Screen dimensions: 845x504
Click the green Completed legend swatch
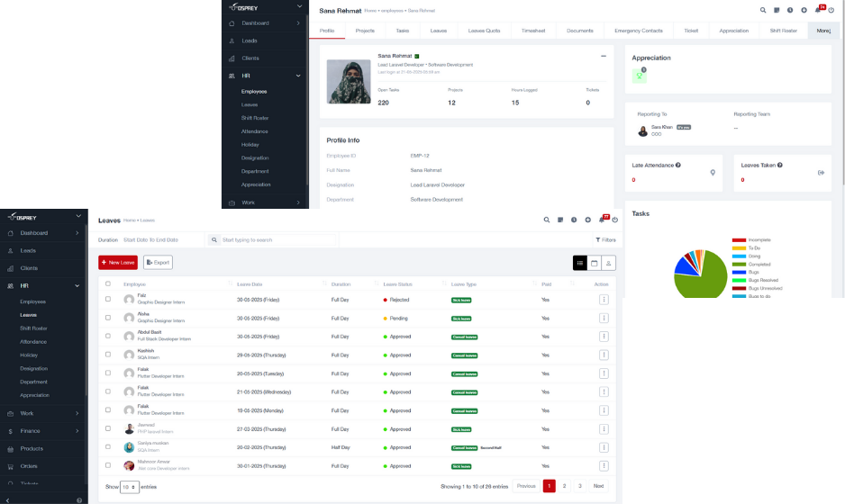pyautogui.click(x=739, y=265)
